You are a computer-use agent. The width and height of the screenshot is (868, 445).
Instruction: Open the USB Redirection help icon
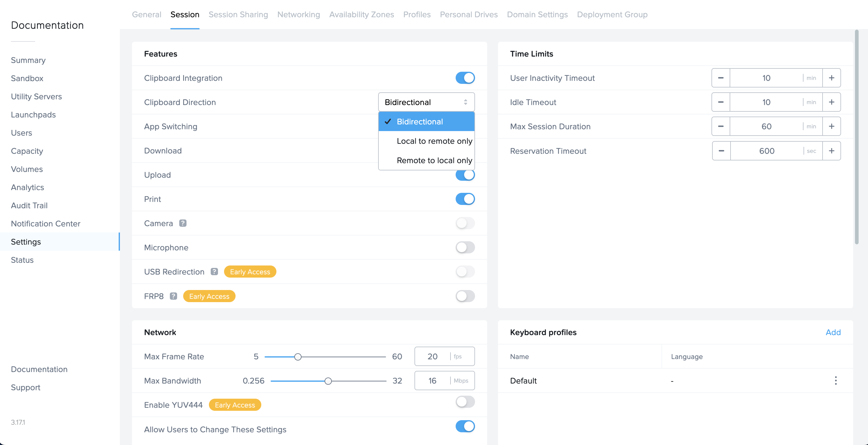214,272
